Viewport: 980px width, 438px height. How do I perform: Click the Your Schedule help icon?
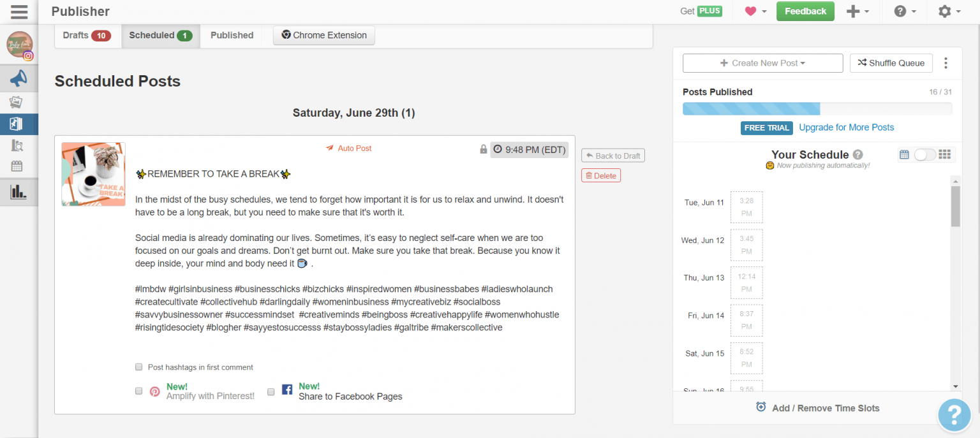[x=858, y=155]
